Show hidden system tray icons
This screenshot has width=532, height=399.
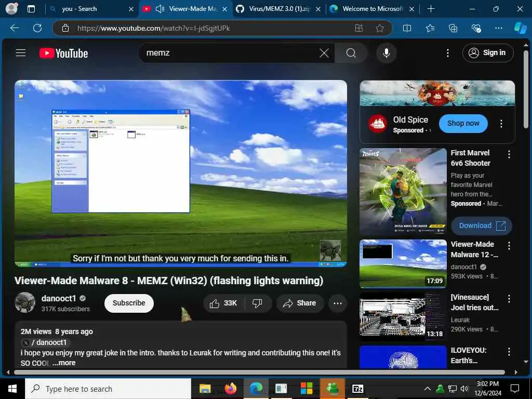pyautogui.click(x=428, y=389)
